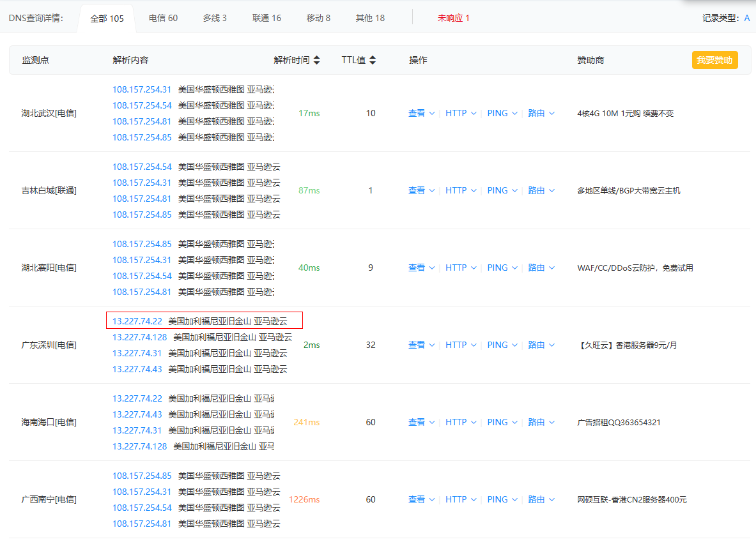756x544 pixels.
Task: Open IP 108.157.254.81 in 广西南宁 row
Action: click(142, 524)
